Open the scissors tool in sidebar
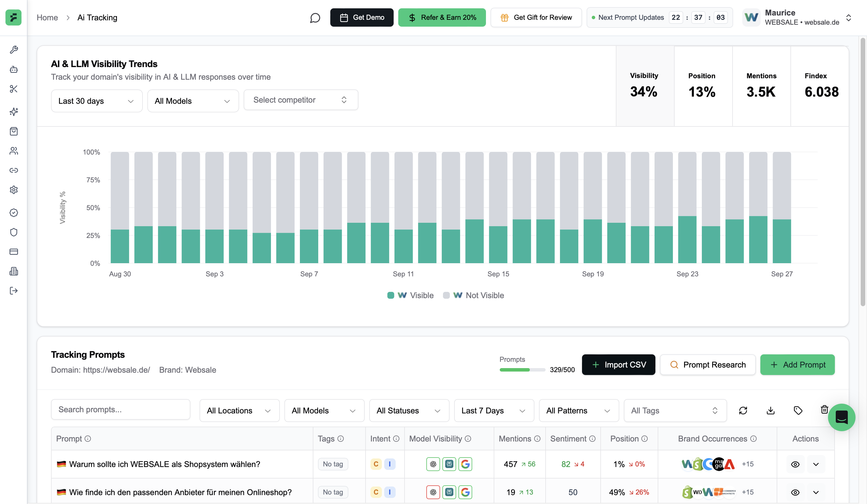This screenshot has width=867, height=504. 14,89
